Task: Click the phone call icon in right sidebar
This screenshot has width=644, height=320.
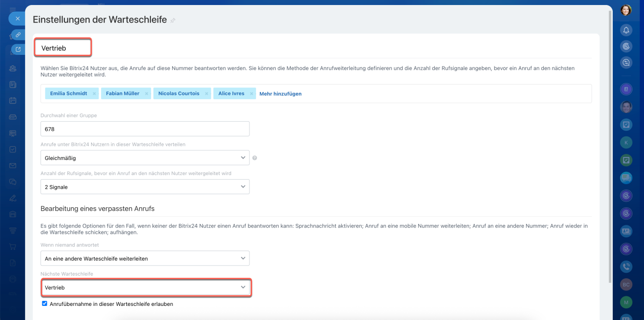Action: click(626, 267)
